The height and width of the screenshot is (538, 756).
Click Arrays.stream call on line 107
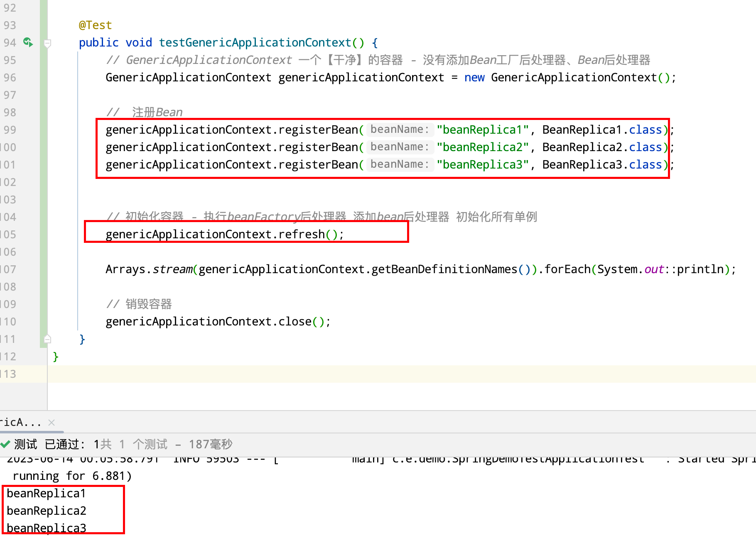(149, 269)
